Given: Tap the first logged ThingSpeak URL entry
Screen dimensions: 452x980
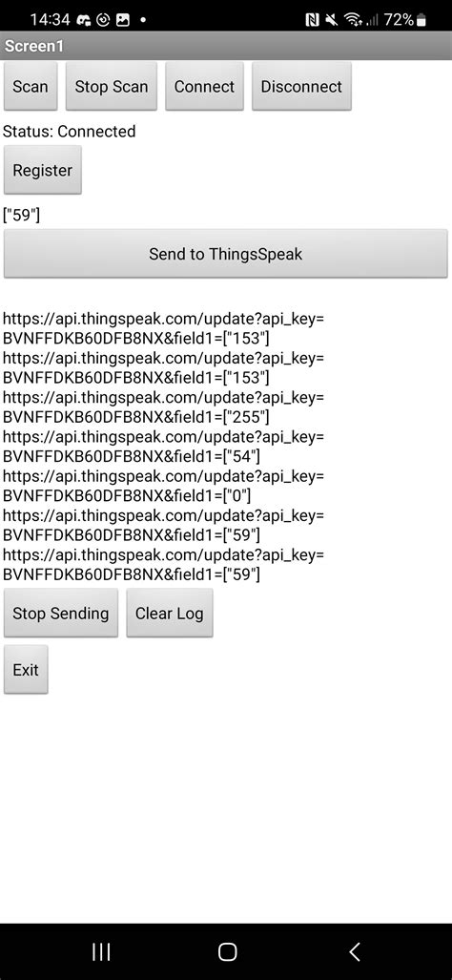Looking at the screenshot, I should [164, 329].
